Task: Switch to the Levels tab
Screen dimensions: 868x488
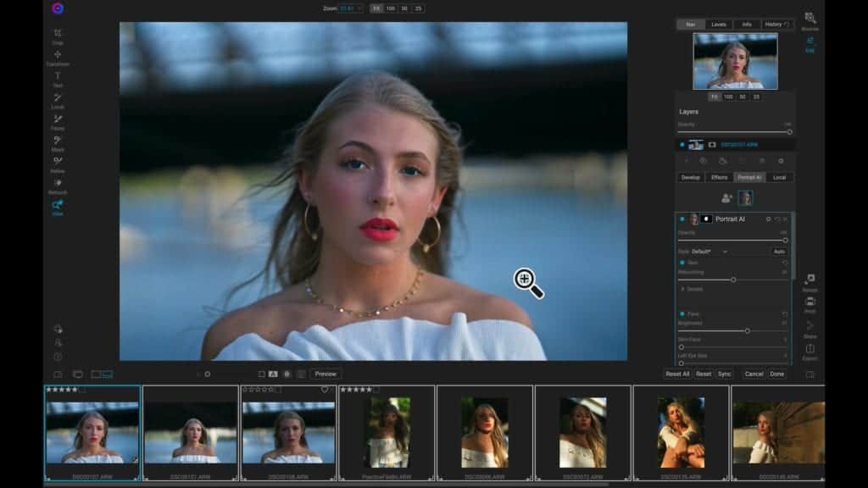Action: pyautogui.click(x=719, y=25)
